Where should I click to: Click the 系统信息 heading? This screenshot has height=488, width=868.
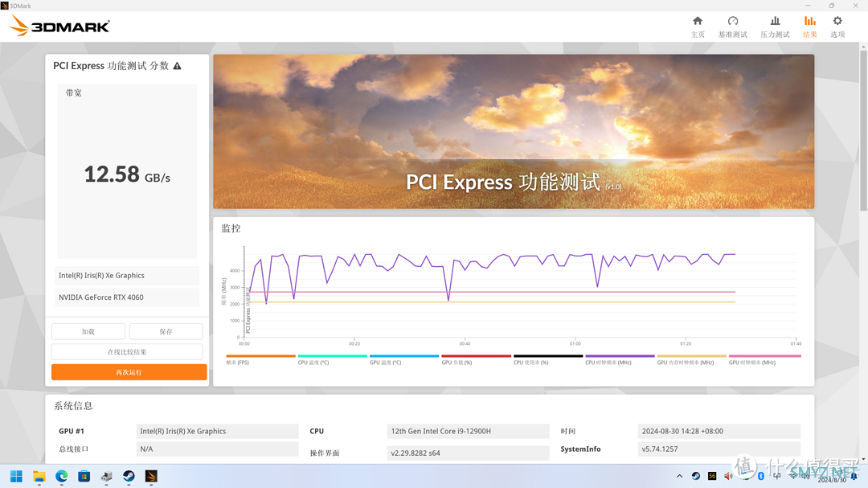(73, 406)
